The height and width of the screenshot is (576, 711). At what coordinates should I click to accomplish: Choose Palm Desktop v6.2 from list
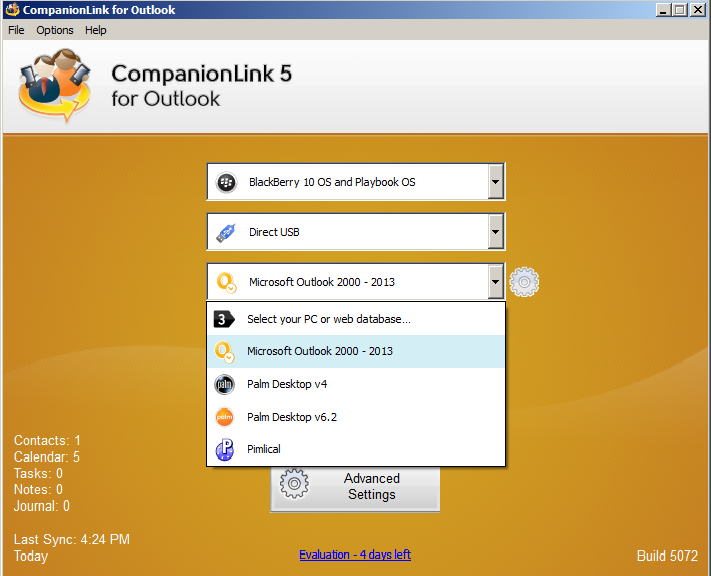(x=356, y=417)
